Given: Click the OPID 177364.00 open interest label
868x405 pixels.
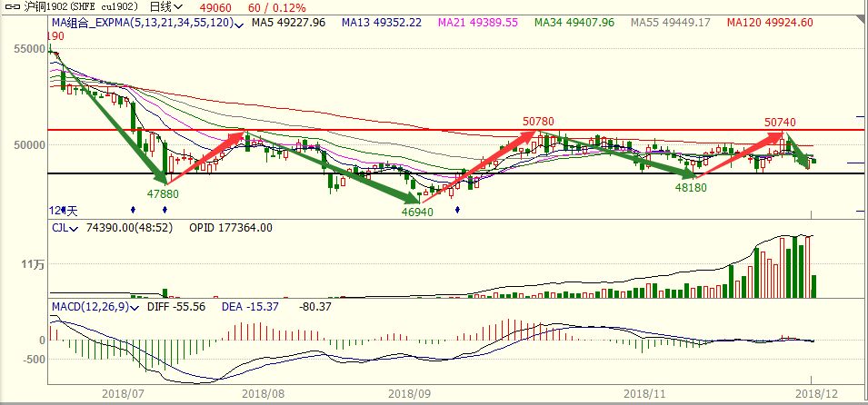Looking at the screenshot, I should [230, 228].
